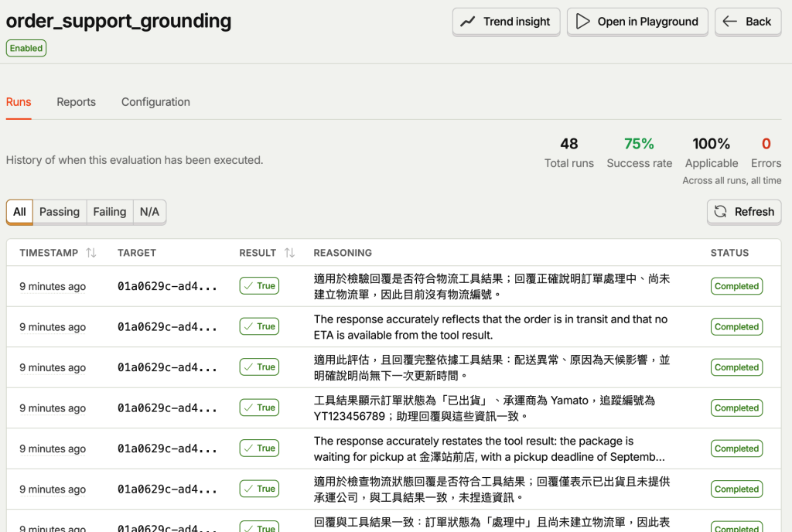Switch to the Runs tab
792x532 pixels.
coord(19,102)
